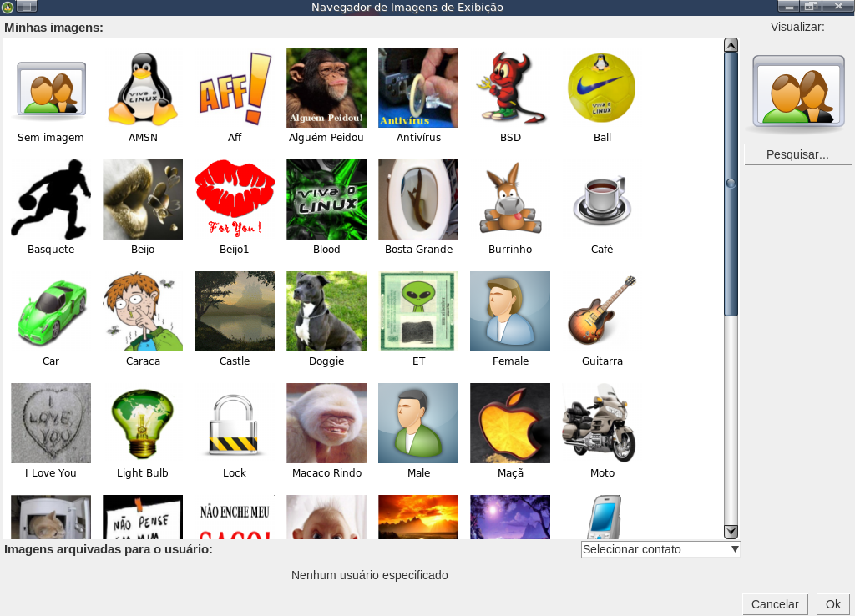Pick the Café coffee cup image
The height and width of the screenshot is (616, 855).
[x=602, y=199]
